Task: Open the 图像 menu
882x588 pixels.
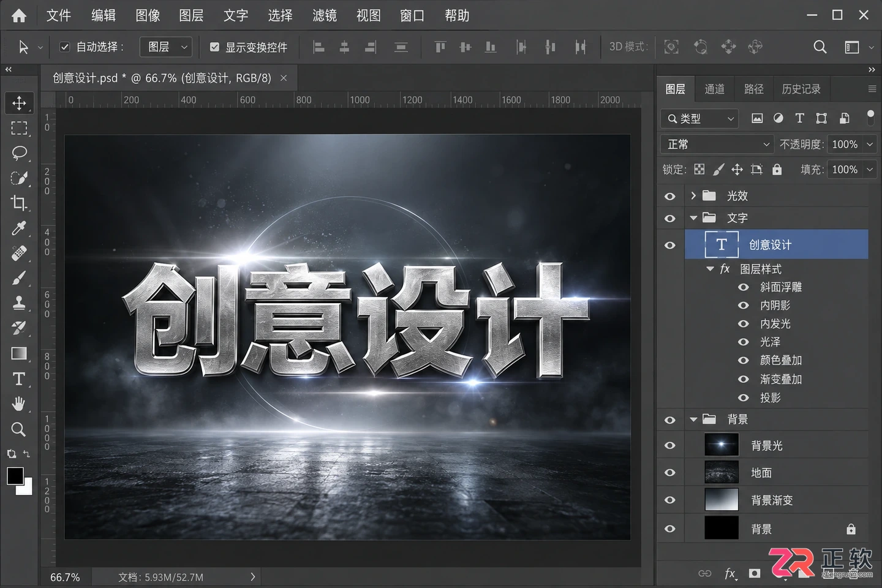Action: pos(148,15)
